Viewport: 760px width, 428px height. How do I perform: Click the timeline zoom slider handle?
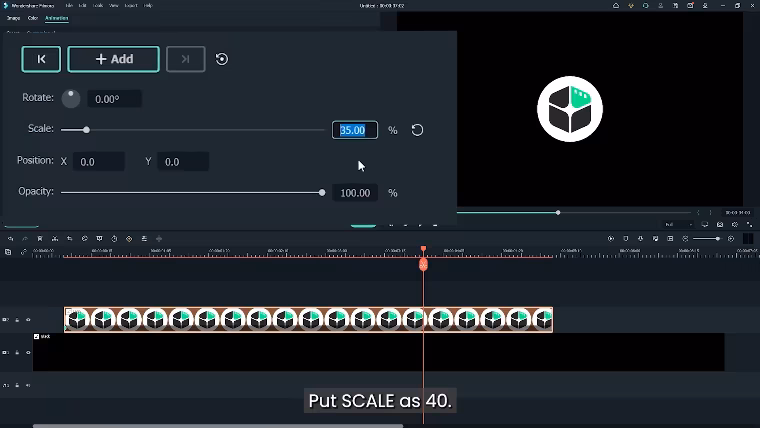tap(717, 238)
